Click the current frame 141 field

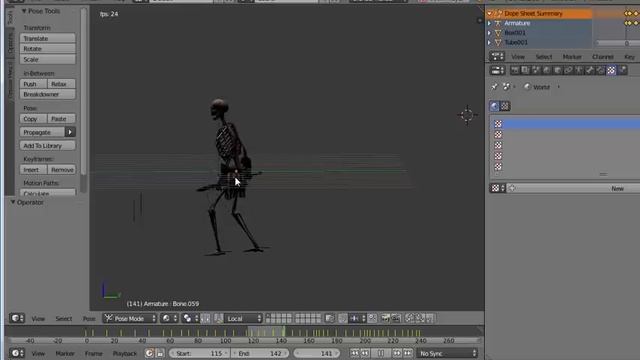coord(317,353)
